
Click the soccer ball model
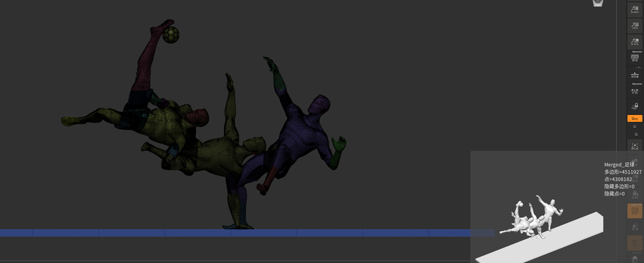(171, 35)
